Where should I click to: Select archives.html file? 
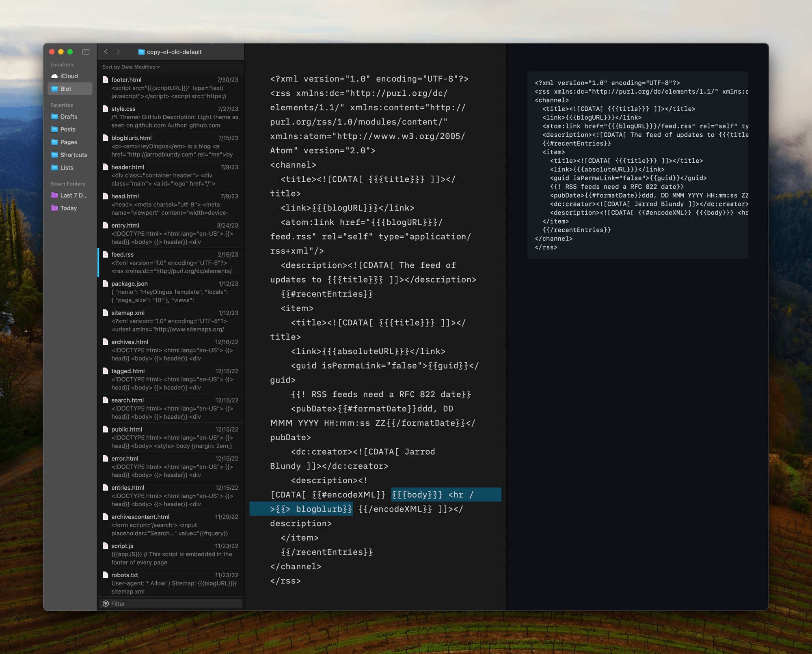coord(171,350)
